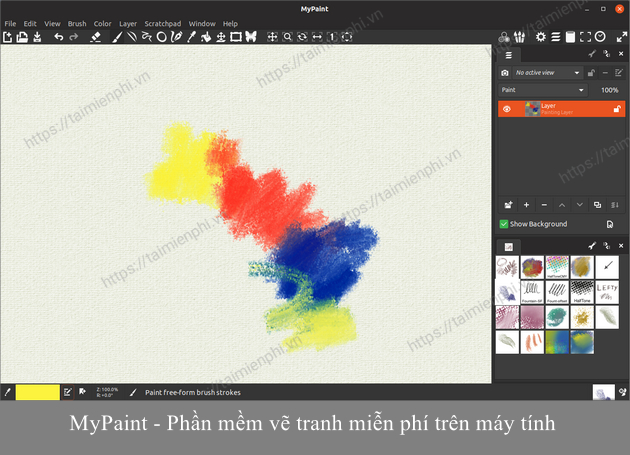Open Layers panel wrench properties
This screenshot has height=455, width=630.
(592, 54)
